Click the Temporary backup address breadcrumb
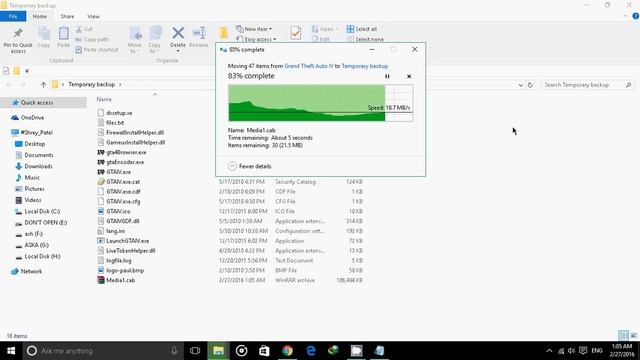 [x=91, y=84]
